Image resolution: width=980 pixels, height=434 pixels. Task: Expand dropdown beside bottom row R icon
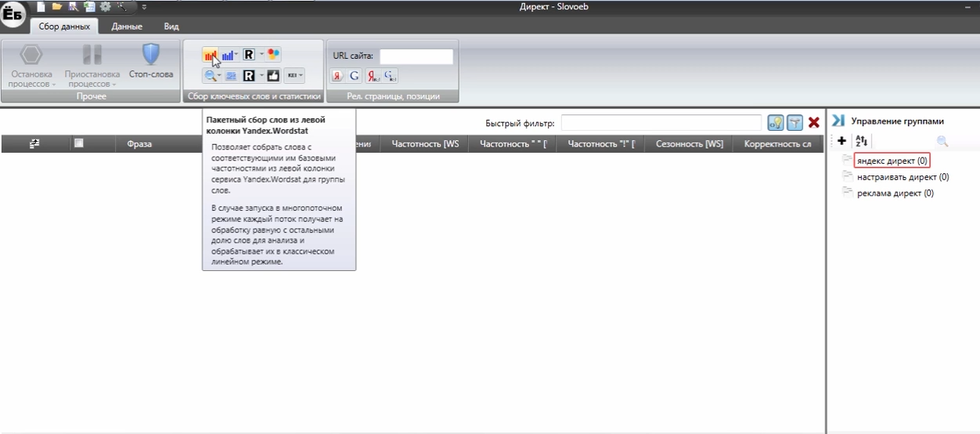coord(261,76)
